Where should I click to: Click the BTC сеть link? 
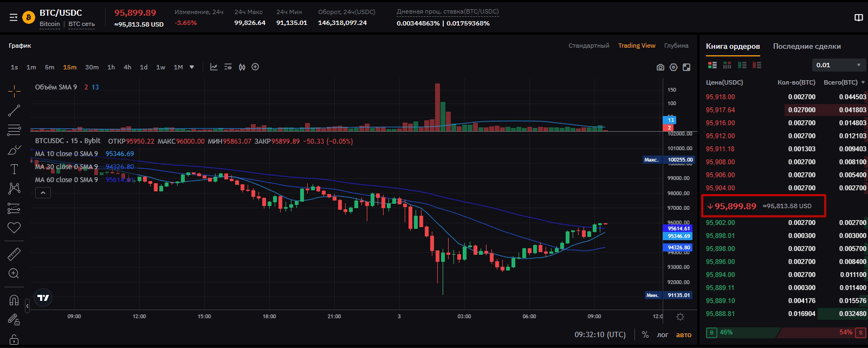[82, 24]
